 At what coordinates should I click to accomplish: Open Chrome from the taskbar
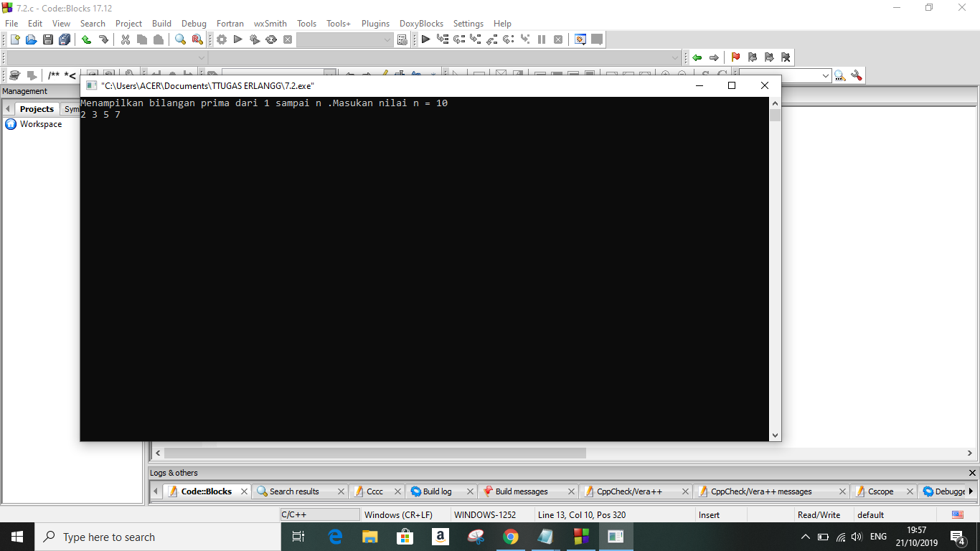click(510, 537)
